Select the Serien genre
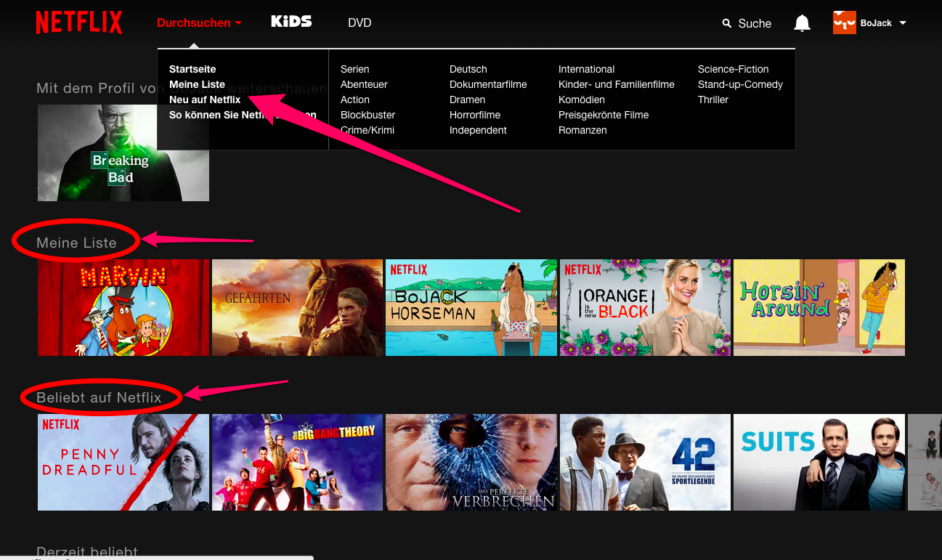 [354, 69]
